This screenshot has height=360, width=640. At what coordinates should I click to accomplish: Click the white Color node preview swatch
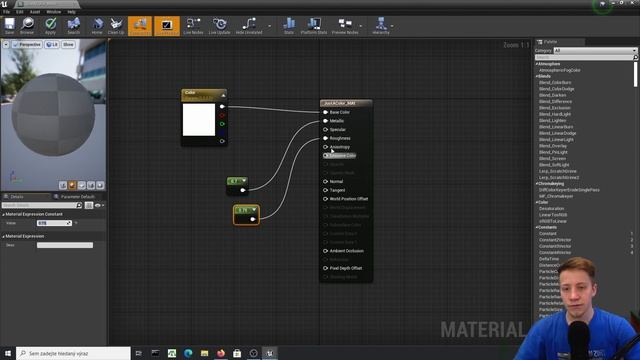199,120
